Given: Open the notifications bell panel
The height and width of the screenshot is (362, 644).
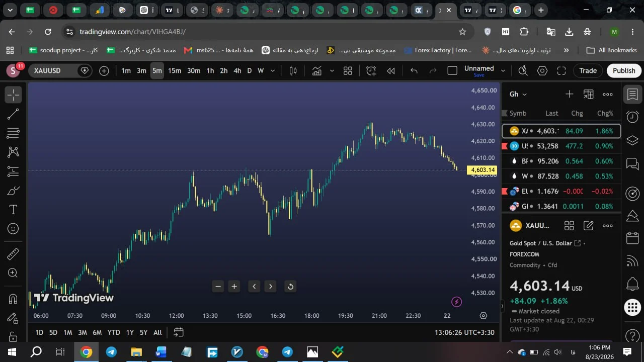Looking at the screenshot, I should click(632, 284).
